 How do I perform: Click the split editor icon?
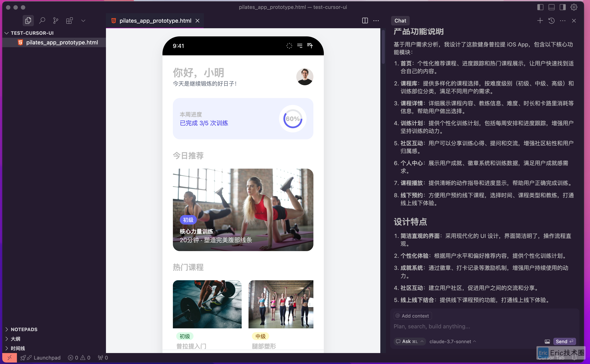point(365,21)
